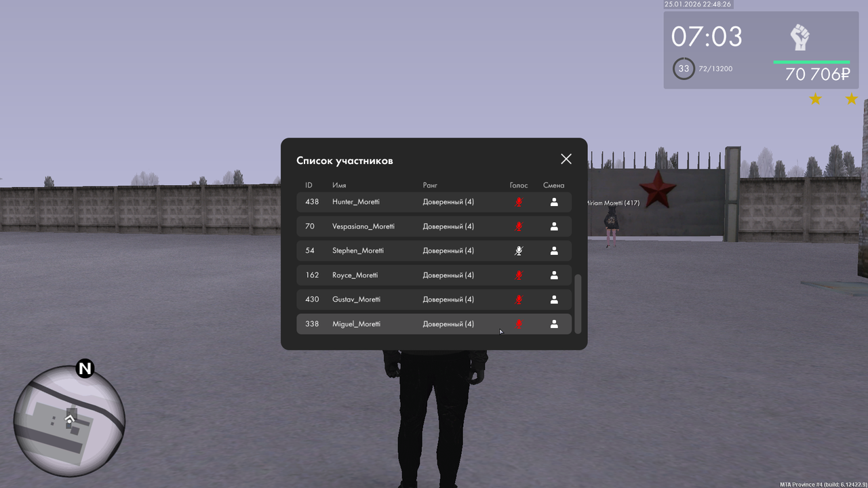
Task: Close the Список участников dialog
Action: point(566,159)
